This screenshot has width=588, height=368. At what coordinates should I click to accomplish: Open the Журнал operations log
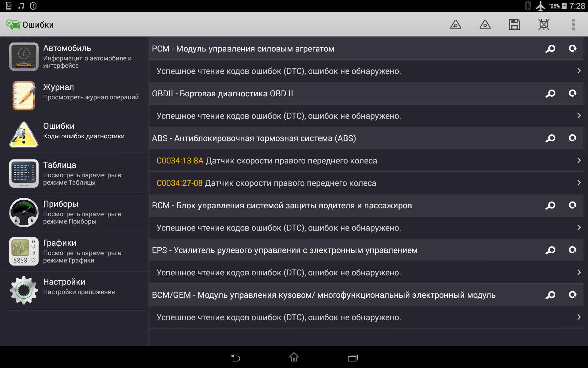click(77, 96)
